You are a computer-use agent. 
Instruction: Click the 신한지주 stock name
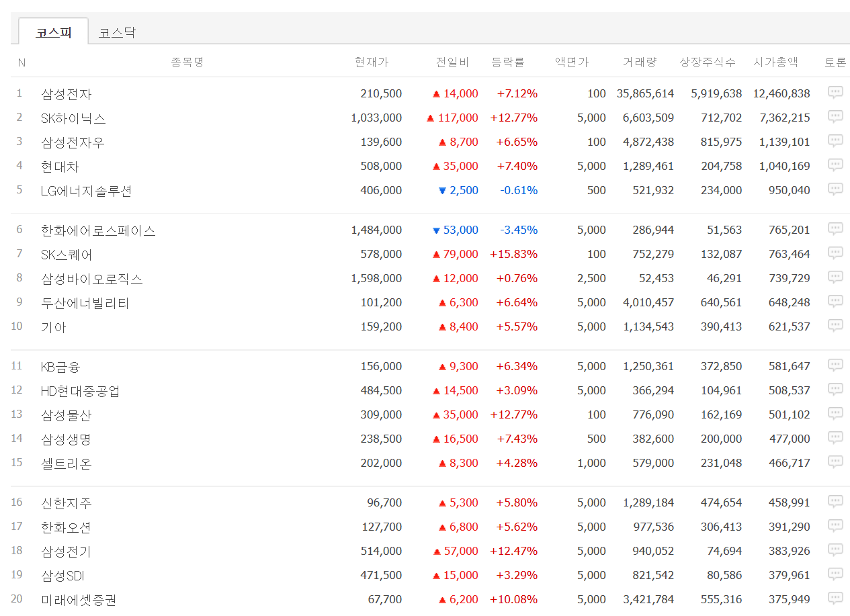(66, 503)
